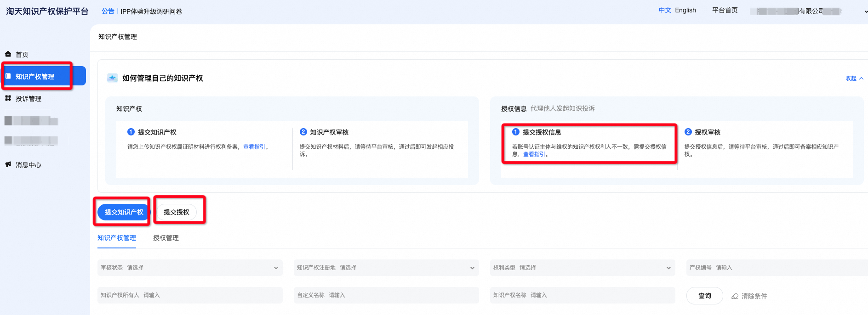Click the 知识产权管理 sidebar icon
The width and height of the screenshot is (868, 315).
8,76
